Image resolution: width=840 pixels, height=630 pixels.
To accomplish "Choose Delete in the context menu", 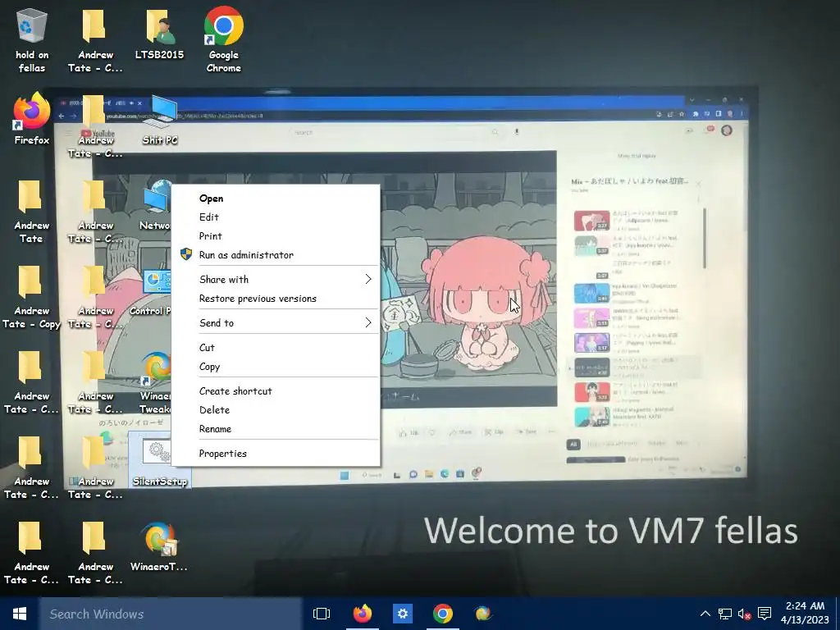I will coord(276,410).
